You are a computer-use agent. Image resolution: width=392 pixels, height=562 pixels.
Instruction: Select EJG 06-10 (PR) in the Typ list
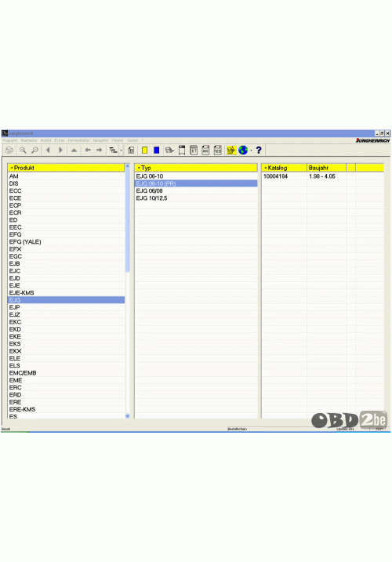coord(196,183)
